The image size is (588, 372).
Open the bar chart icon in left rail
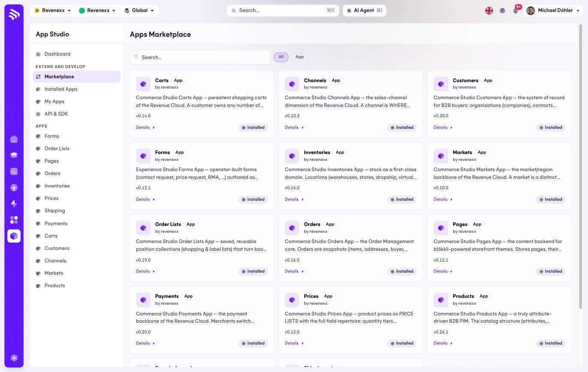14,171
